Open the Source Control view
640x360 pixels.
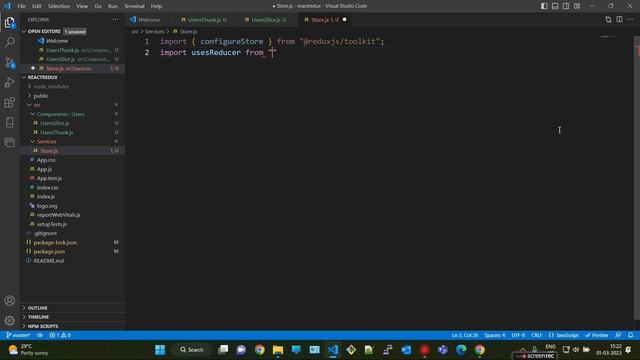coord(10,62)
